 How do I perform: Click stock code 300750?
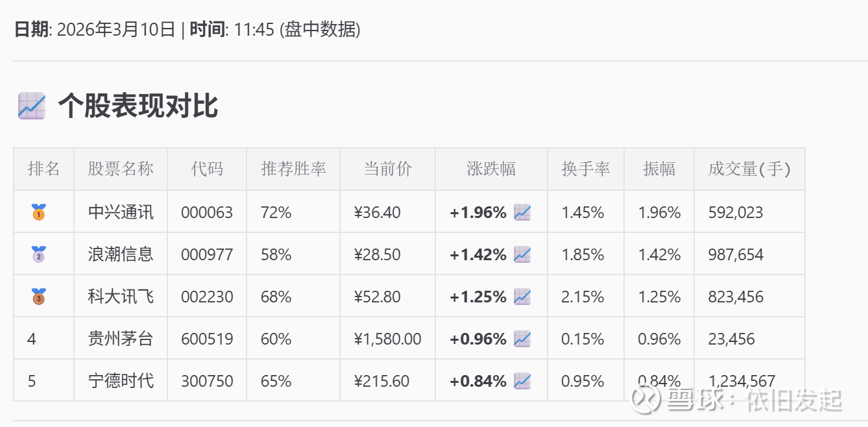(207, 381)
